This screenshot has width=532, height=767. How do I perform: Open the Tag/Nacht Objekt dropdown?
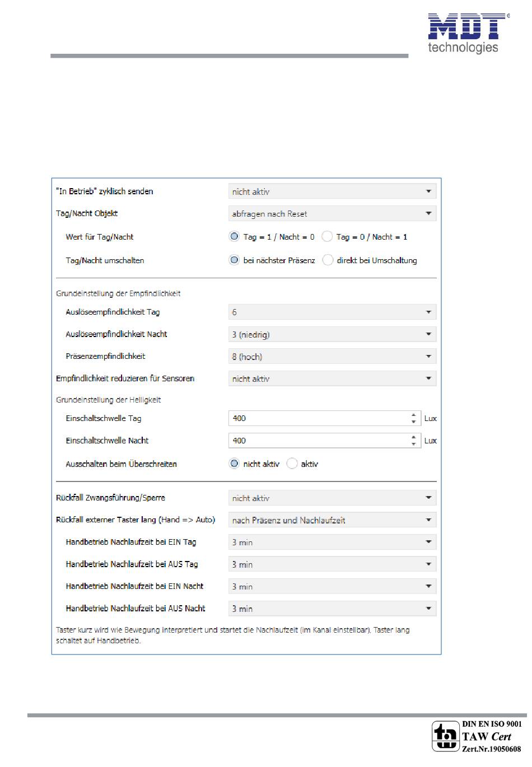coord(332,214)
